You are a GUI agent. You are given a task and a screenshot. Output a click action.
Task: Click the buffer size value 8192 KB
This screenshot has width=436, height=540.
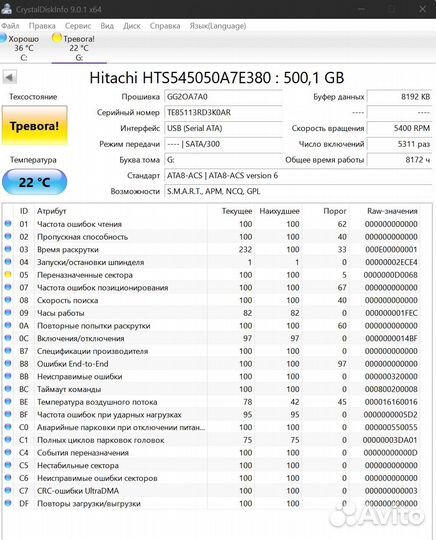tap(399, 97)
